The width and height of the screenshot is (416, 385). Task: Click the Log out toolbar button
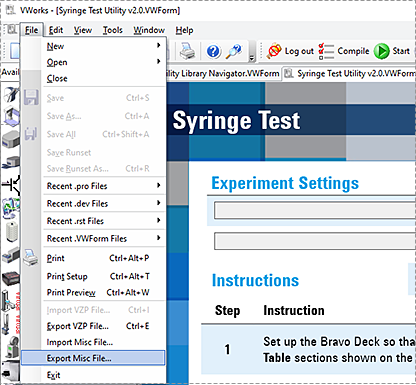(x=290, y=51)
